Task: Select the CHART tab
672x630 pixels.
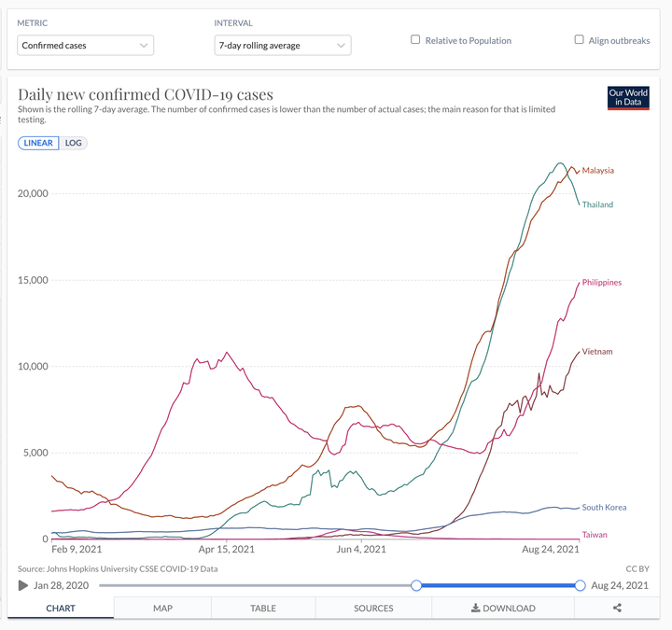Action: pos(61,608)
